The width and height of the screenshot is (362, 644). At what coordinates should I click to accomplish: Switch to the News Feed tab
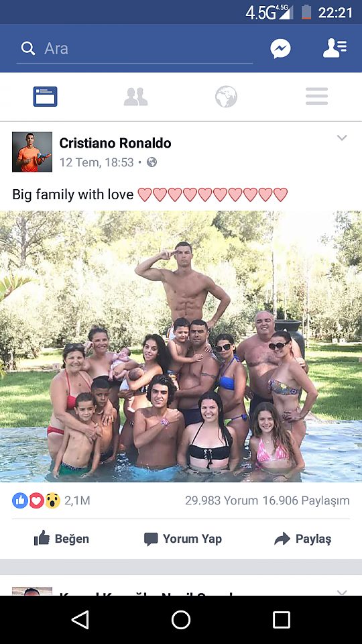tap(45, 97)
